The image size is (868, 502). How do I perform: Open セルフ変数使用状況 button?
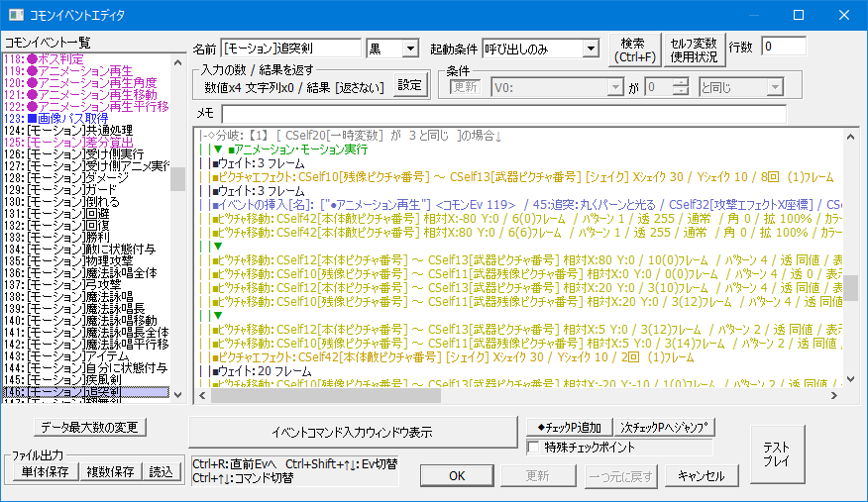point(694,50)
